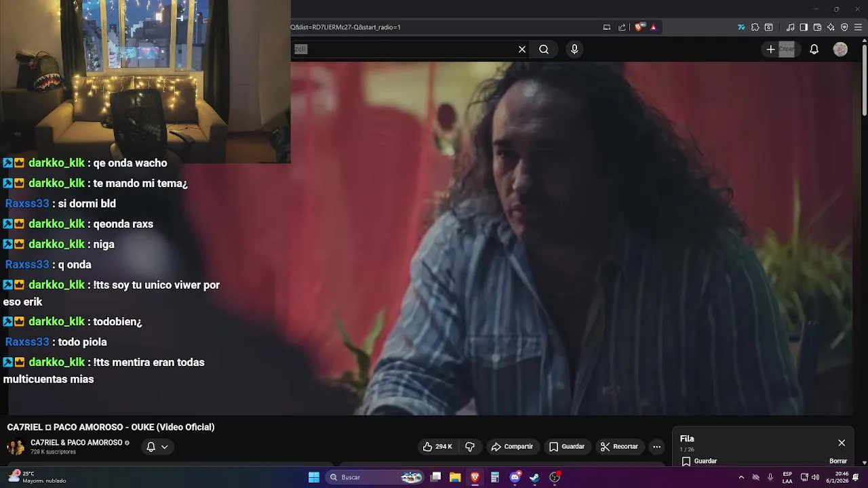Viewport: 868px width, 488px height.
Task: Open the Brave VPN shield icon
Action: click(844, 27)
